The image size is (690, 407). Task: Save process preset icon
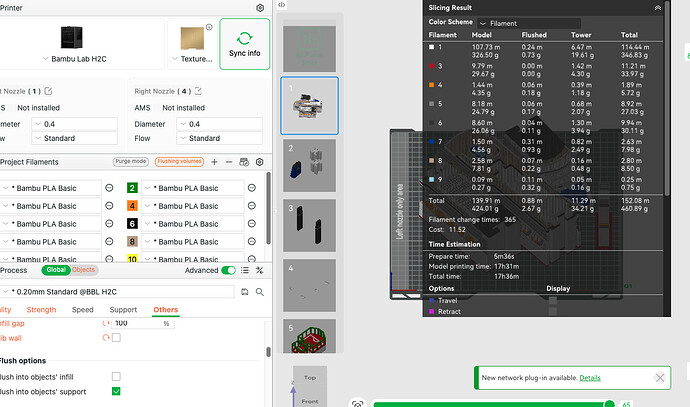(x=245, y=292)
